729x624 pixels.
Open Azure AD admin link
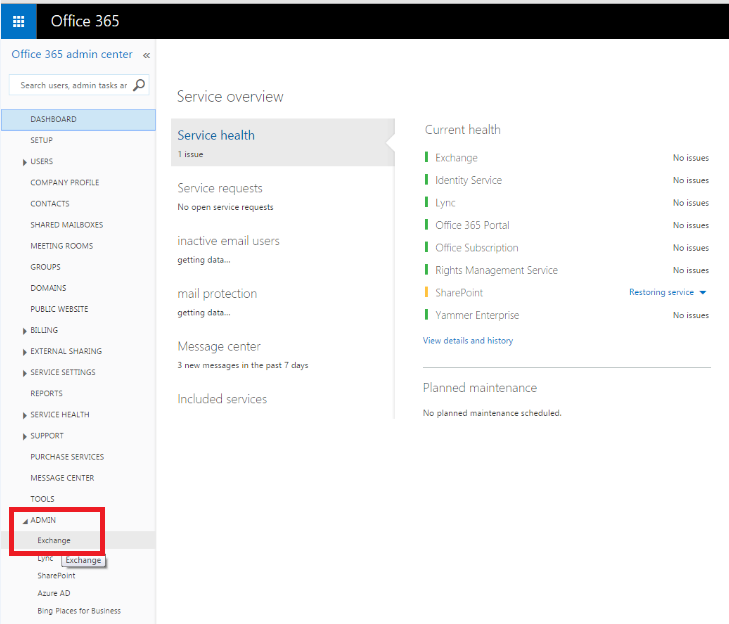coord(54,593)
